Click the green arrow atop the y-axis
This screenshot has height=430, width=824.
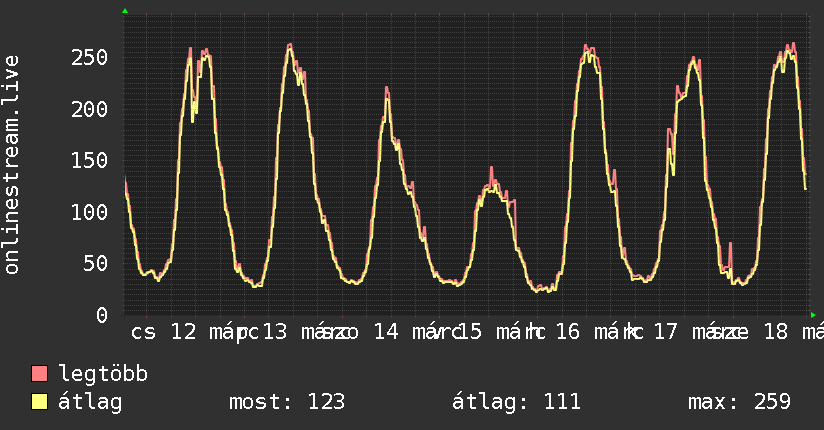[x=125, y=11]
